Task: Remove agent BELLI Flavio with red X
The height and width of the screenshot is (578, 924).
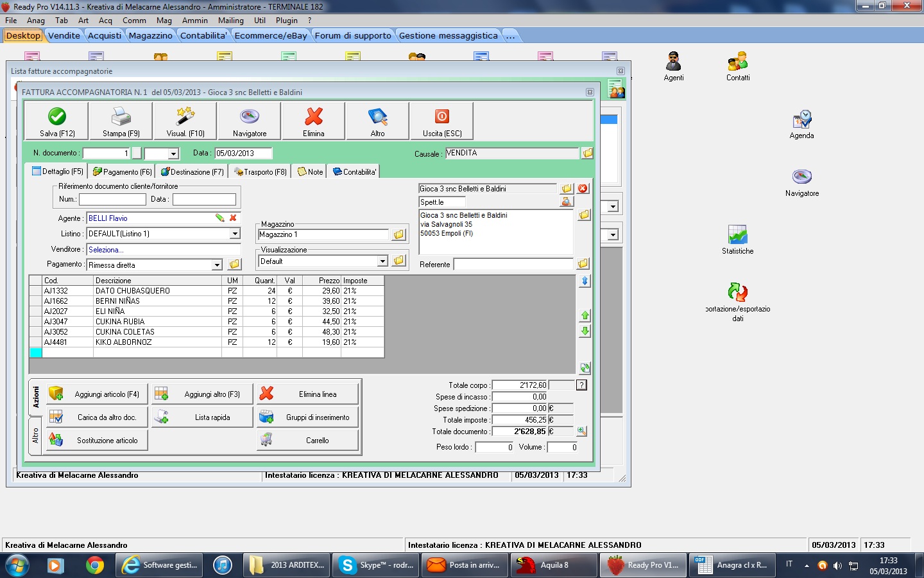Action: [x=233, y=218]
